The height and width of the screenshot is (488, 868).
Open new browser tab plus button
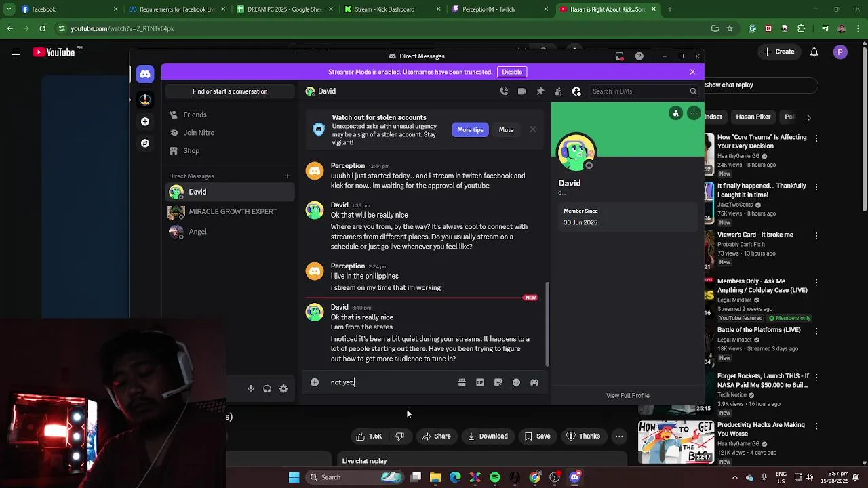pos(670,9)
